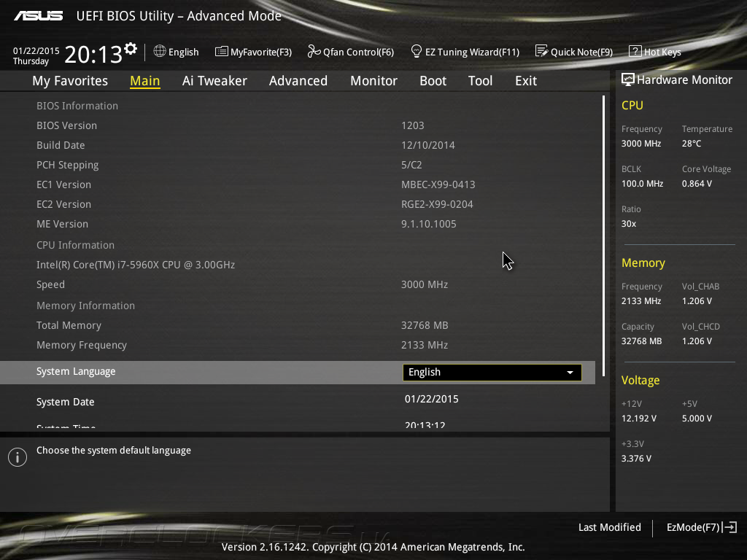
Task: Click the EZ Tuning Wizard(F11) label
Action: 472,52
